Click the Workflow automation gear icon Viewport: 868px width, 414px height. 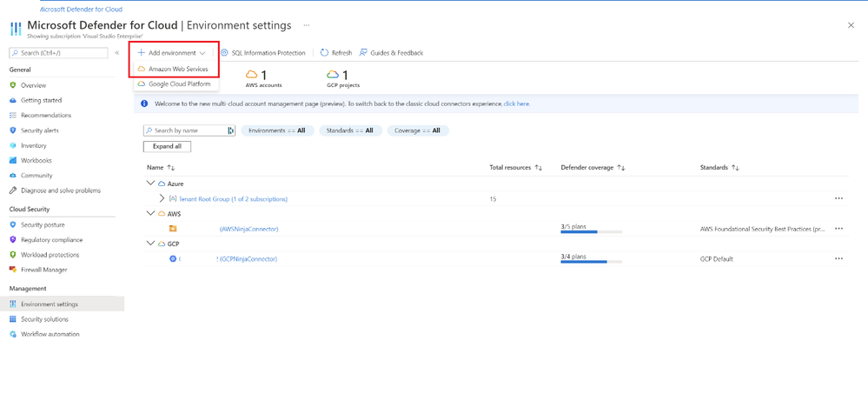[13, 334]
